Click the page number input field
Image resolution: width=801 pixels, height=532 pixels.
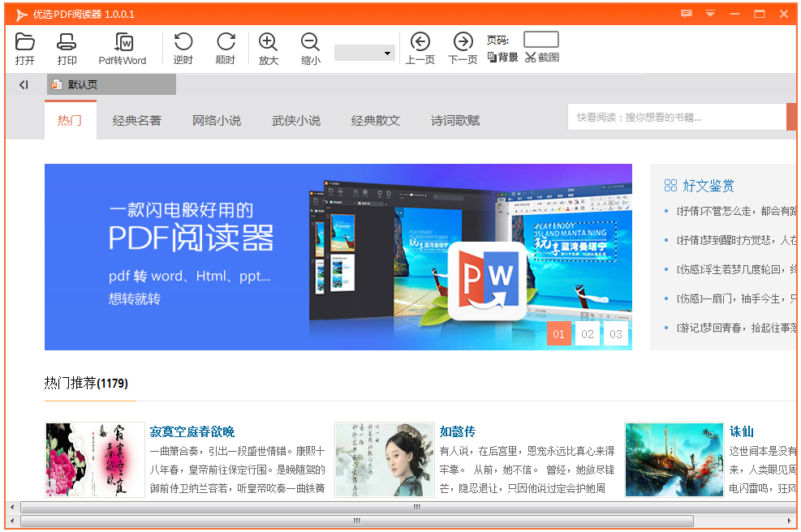click(540, 37)
